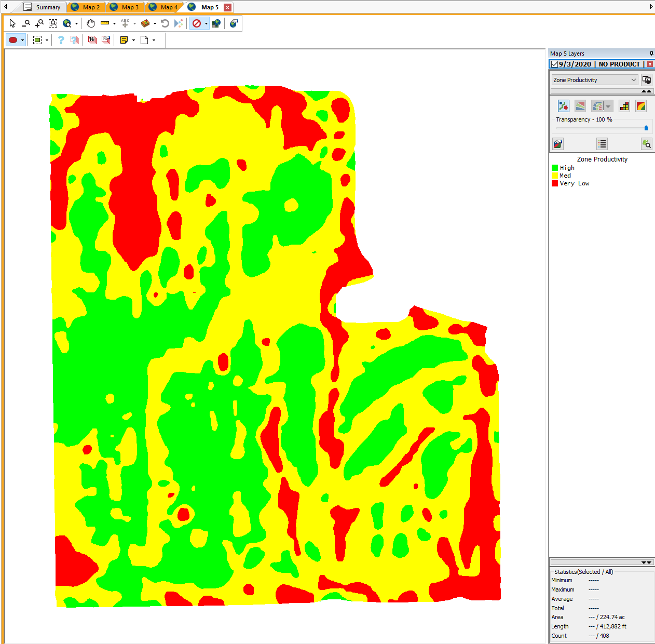The image size is (655, 644).
Task: Open the red ellipse shape dropdown arrow
Action: [x=22, y=40]
